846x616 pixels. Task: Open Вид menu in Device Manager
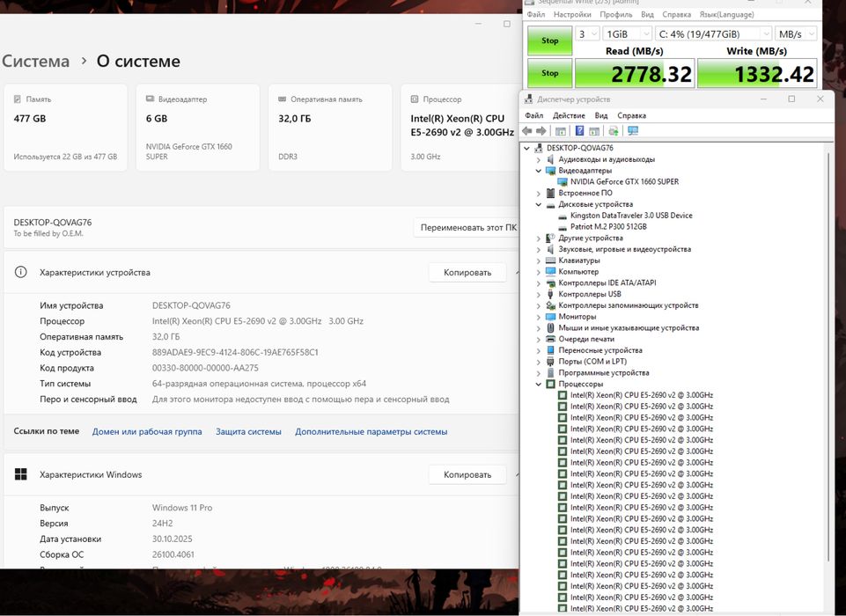coord(601,115)
